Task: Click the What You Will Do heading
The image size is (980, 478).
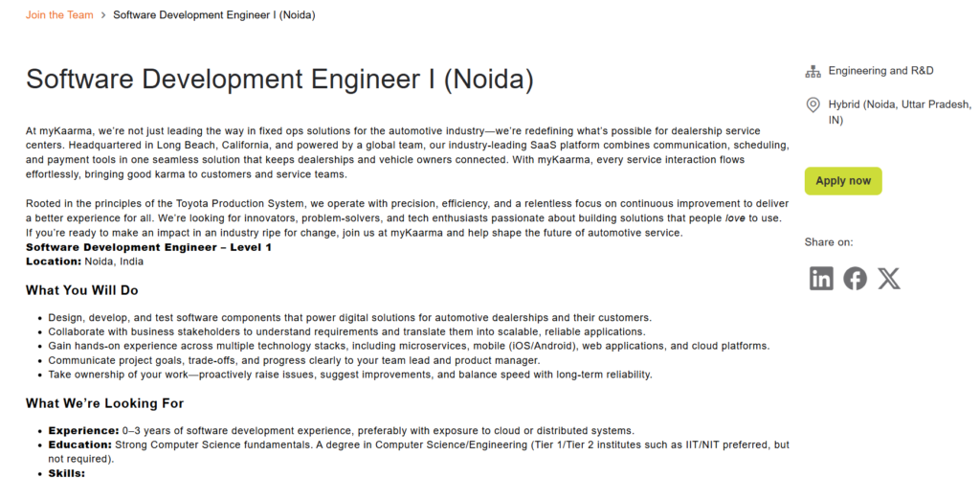Action: (x=82, y=290)
